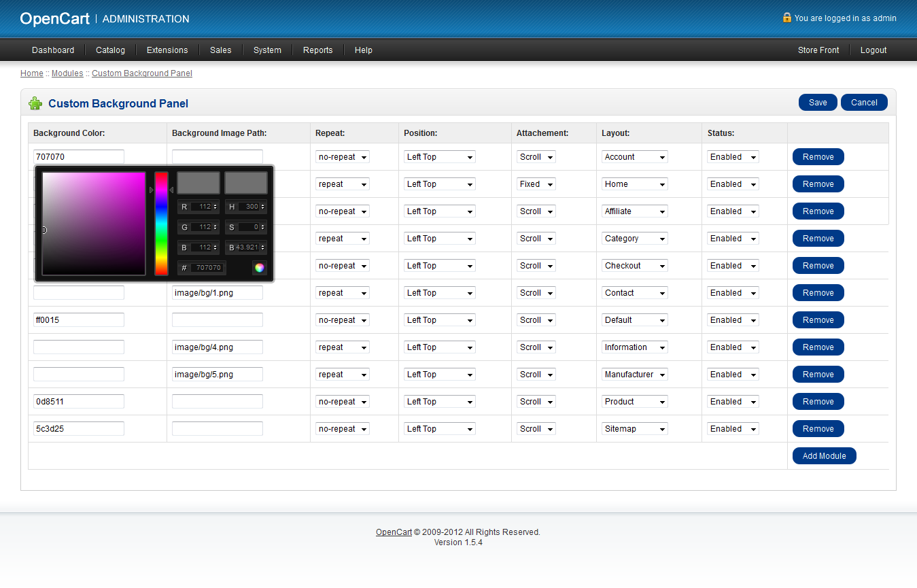The height and width of the screenshot is (588, 917).
Task: Open the Affiliate layout dropdown
Action: [x=635, y=211]
